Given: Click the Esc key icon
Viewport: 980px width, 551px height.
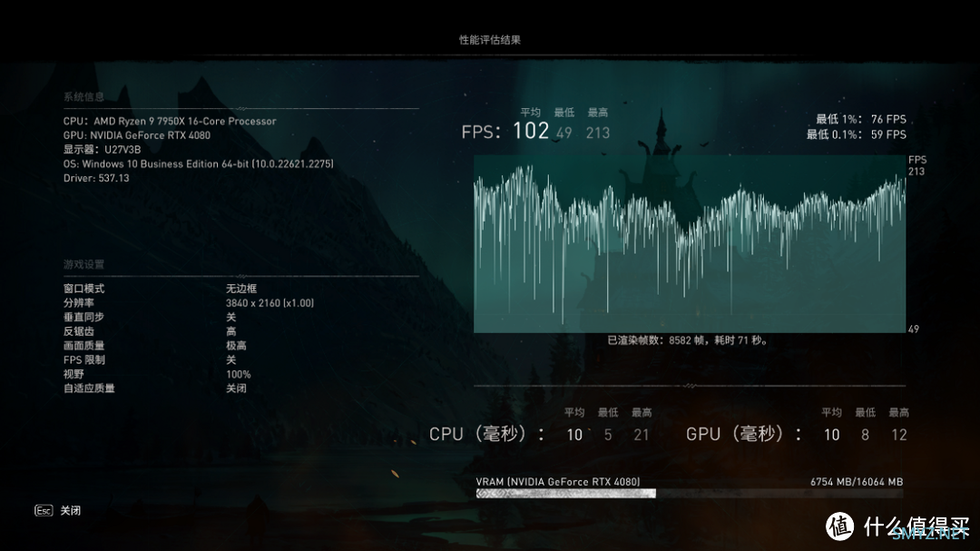Looking at the screenshot, I should 44,510.
